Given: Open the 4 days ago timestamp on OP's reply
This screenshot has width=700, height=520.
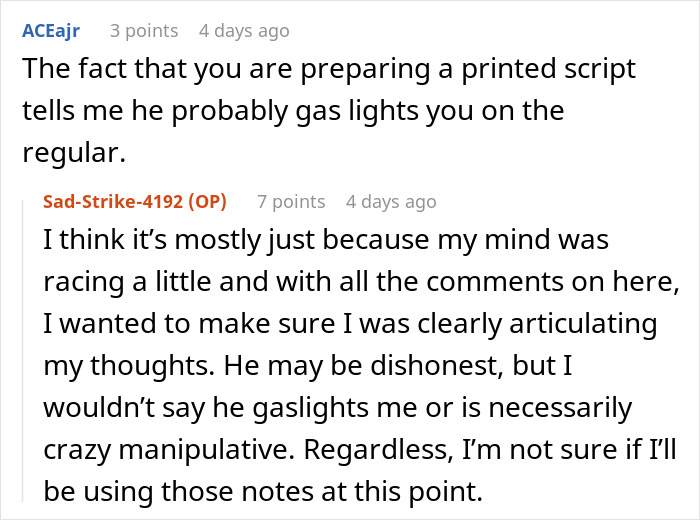Looking at the screenshot, I should (391, 202).
